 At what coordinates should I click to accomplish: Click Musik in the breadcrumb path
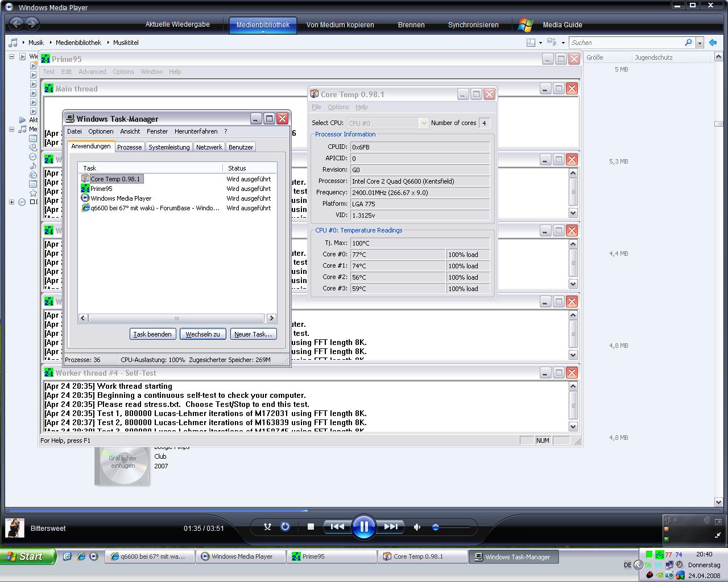pos(36,43)
